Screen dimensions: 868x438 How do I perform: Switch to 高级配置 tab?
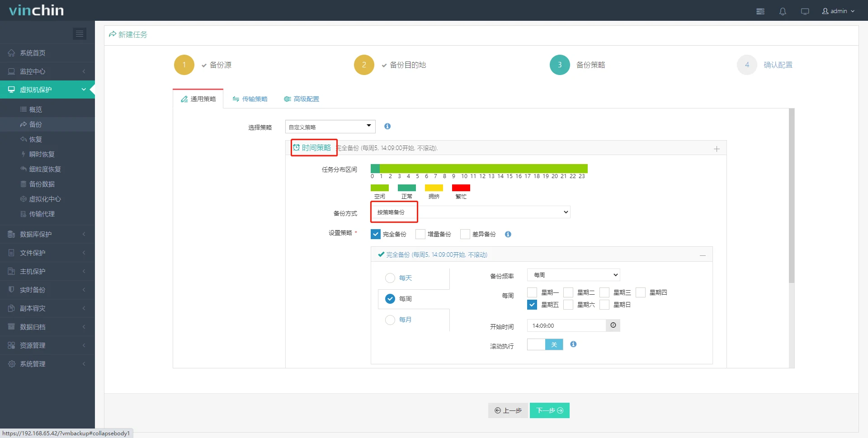[302, 99]
